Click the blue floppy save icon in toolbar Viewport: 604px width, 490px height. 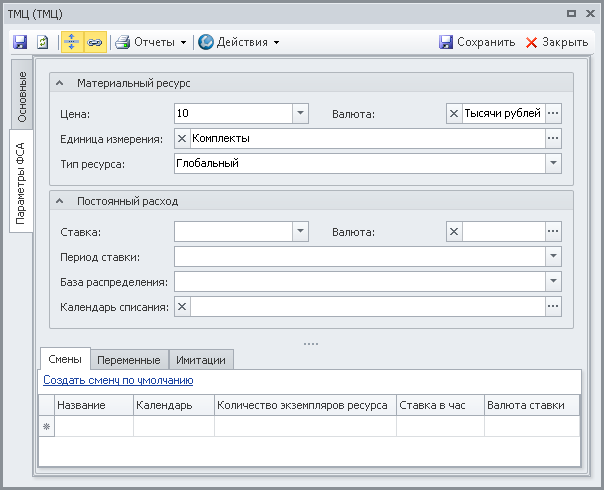click(20, 42)
